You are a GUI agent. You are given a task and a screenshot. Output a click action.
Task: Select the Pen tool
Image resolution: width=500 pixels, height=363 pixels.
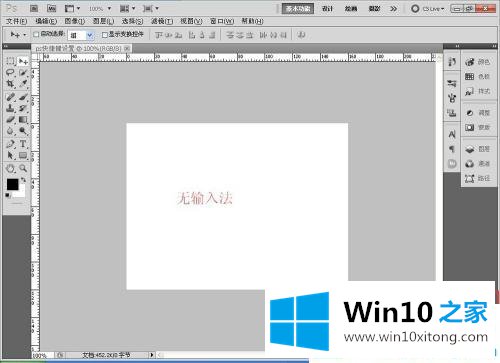[x=10, y=144]
